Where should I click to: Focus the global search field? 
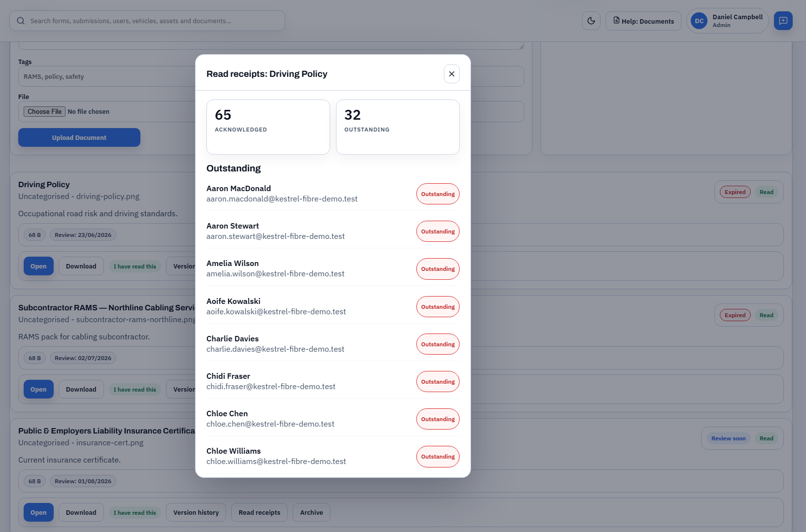(x=147, y=21)
